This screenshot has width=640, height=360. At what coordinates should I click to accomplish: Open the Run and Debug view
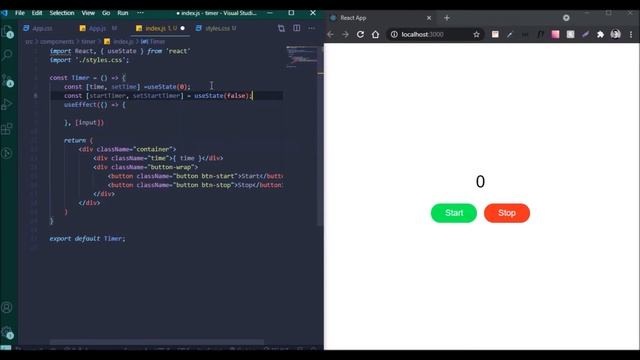click(x=7, y=104)
